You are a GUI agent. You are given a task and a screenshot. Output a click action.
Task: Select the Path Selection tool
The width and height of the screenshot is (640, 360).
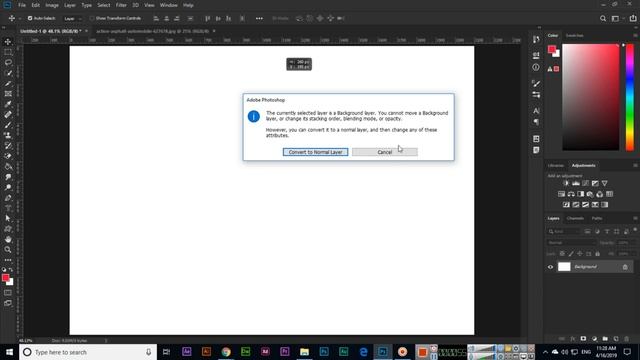(x=8, y=218)
